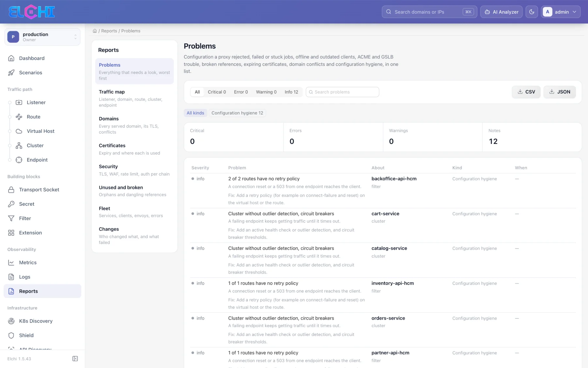The height and width of the screenshot is (368, 588).
Task: Open the Logs document icon
Action: click(x=11, y=277)
